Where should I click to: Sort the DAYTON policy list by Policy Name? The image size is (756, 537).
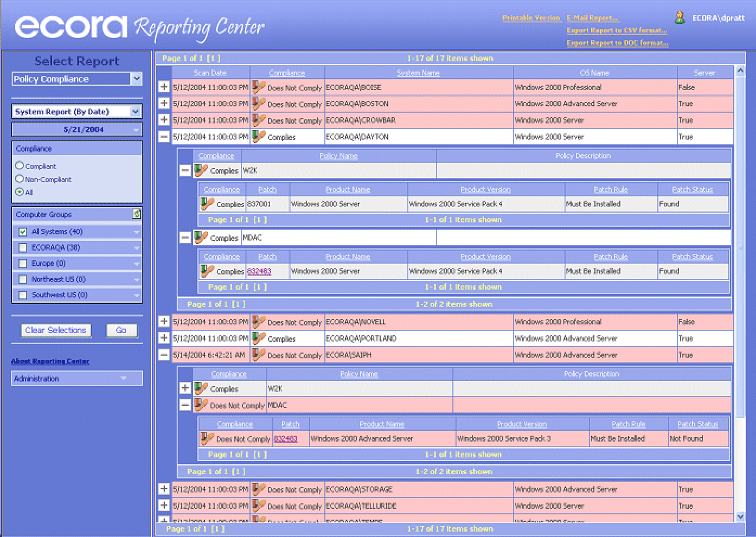338,156
